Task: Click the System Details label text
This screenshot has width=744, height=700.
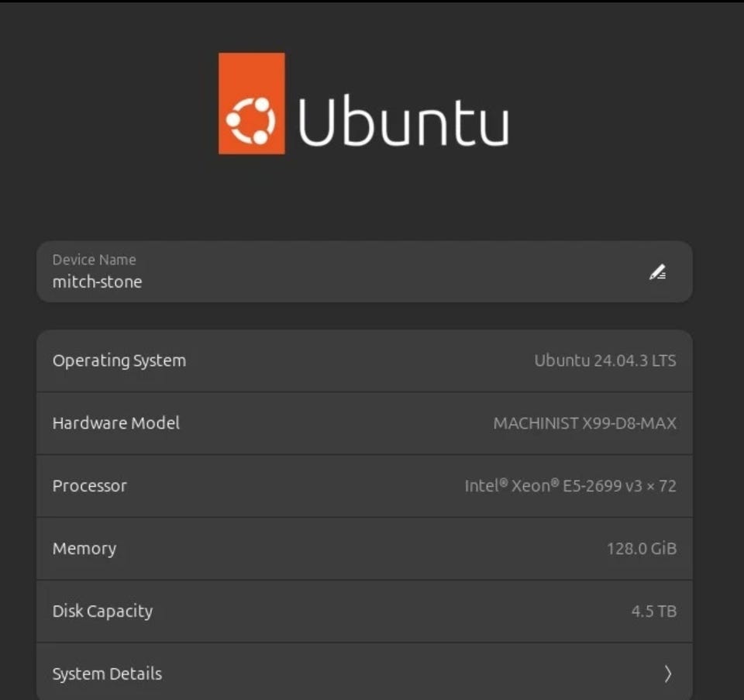Action: coord(107,674)
